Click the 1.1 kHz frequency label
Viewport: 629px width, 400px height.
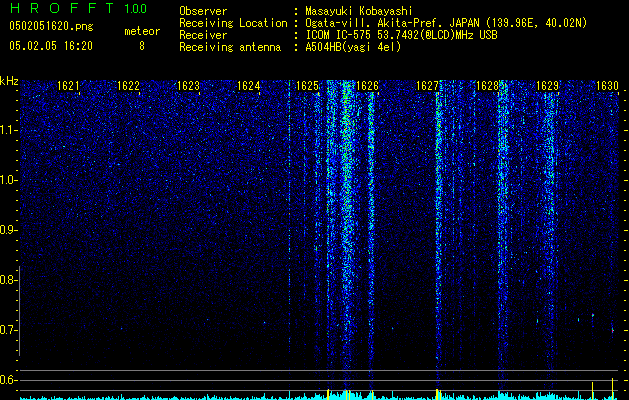click(8, 130)
